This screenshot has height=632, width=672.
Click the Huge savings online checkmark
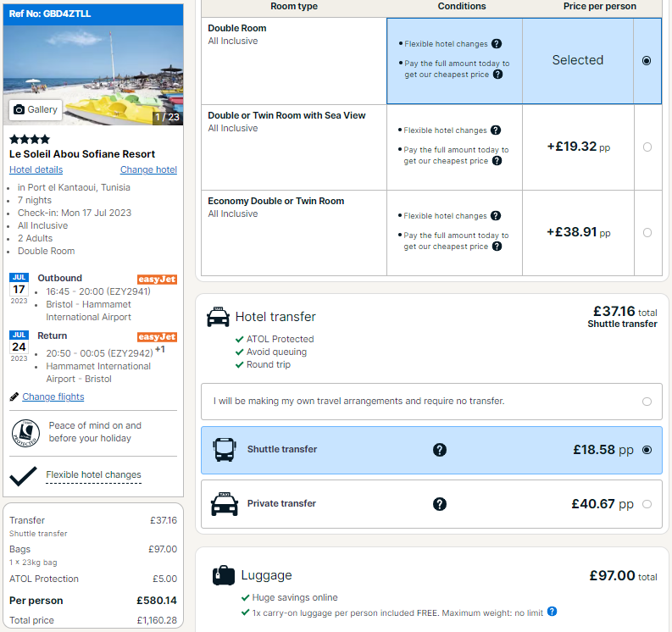pyautogui.click(x=246, y=598)
